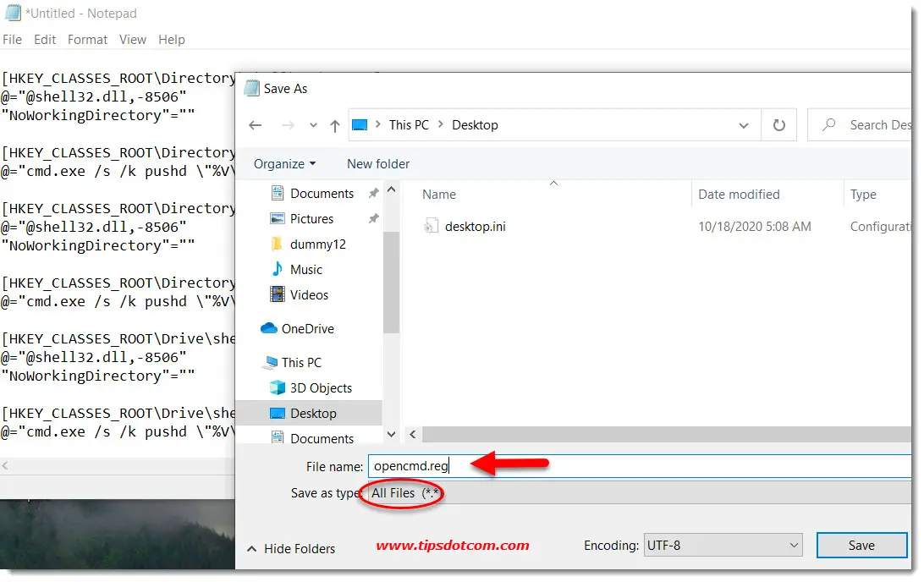Unpin the Documents quick access entry

click(372, 193)
